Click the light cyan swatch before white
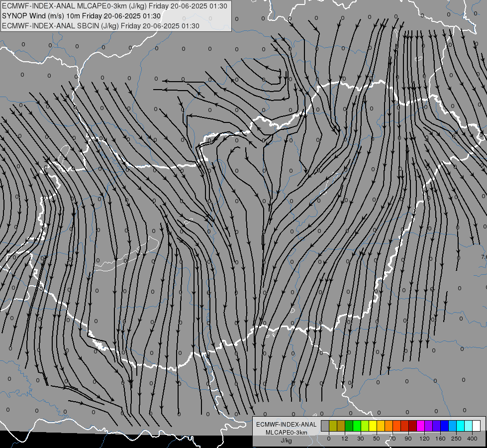 469,426
